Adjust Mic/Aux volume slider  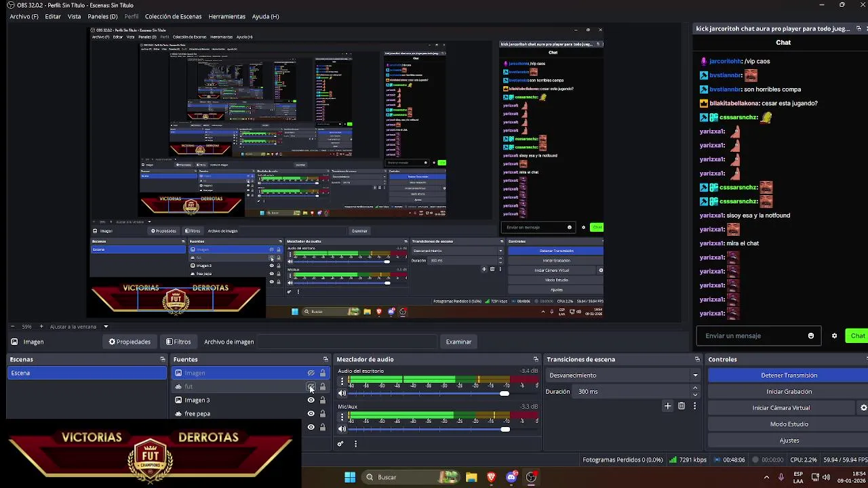[505, 428]
